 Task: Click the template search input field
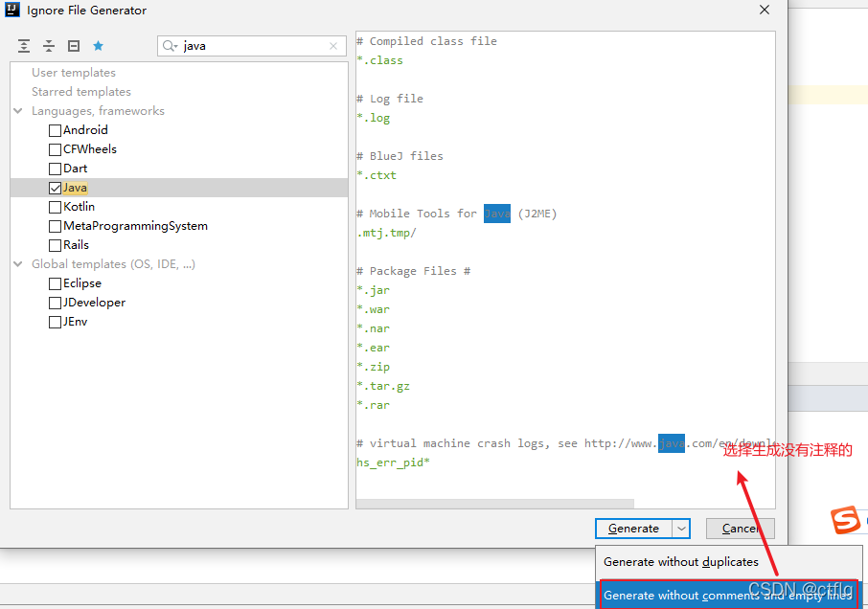click(x=252, y=46)
